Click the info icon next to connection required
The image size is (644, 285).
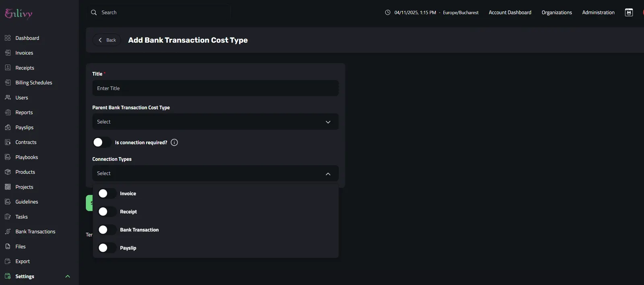(174, 142)
